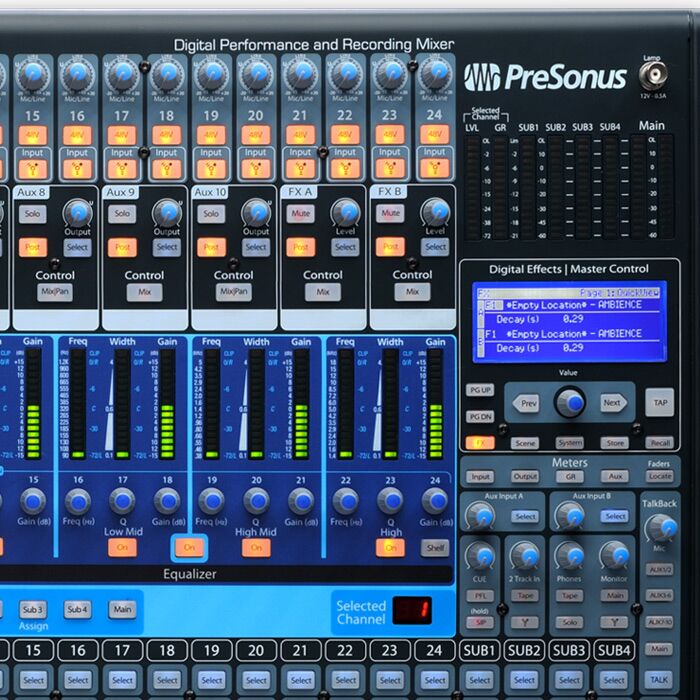This screenshot has width=700, height=700.
Task: Click the Lamp connector socket
Action: point(653,75)
